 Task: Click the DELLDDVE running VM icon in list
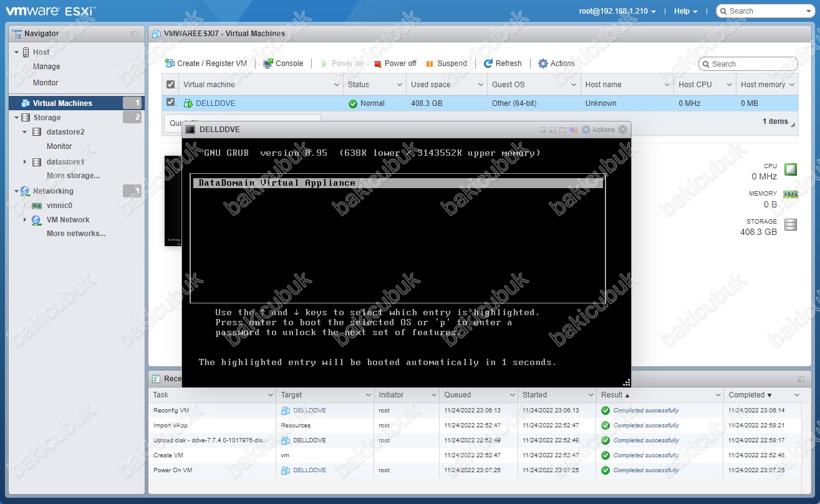point(188,103)
